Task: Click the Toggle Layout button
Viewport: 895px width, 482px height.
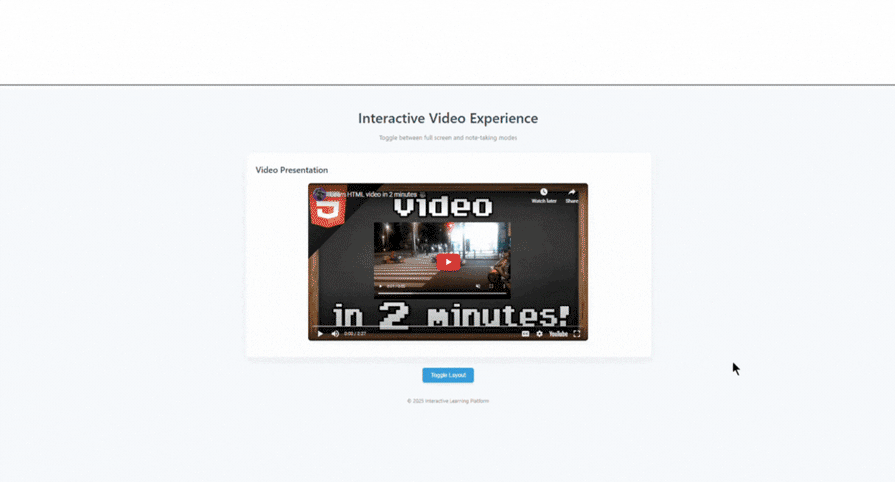Action: (x=448, y=375)
